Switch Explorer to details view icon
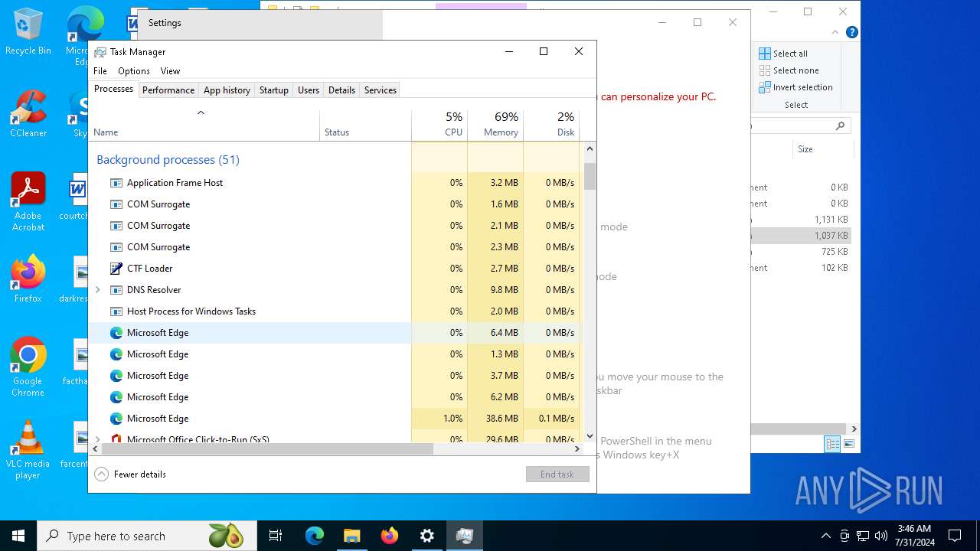Screen dimensions: 980x551 (832, 444)
